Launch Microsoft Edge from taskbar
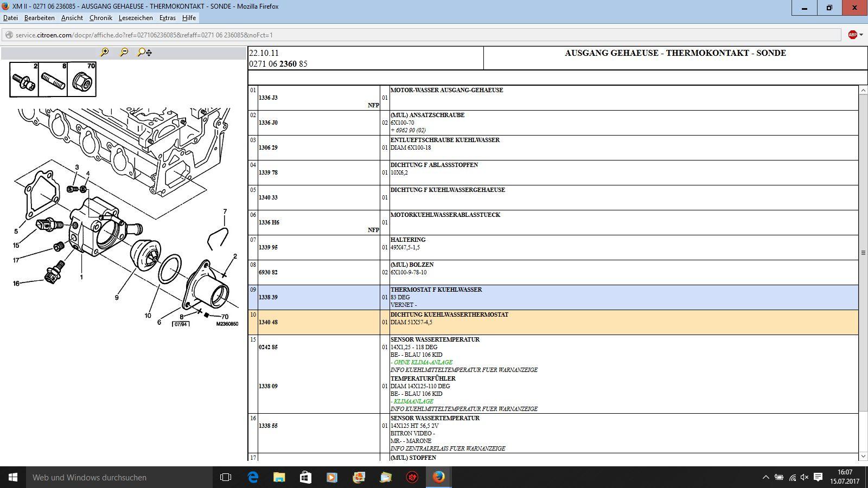This screenshot has width=868, height=488. (253, 477)
